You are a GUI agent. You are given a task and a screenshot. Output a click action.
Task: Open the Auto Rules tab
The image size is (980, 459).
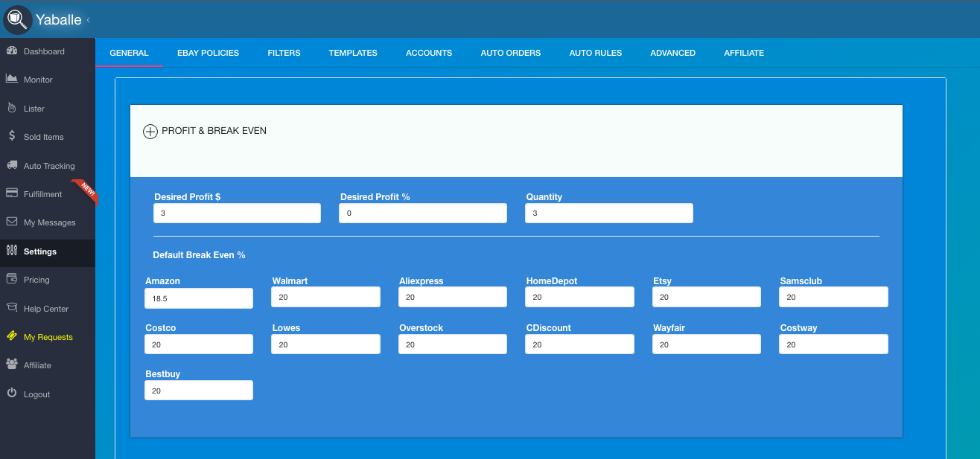[595, 53]
